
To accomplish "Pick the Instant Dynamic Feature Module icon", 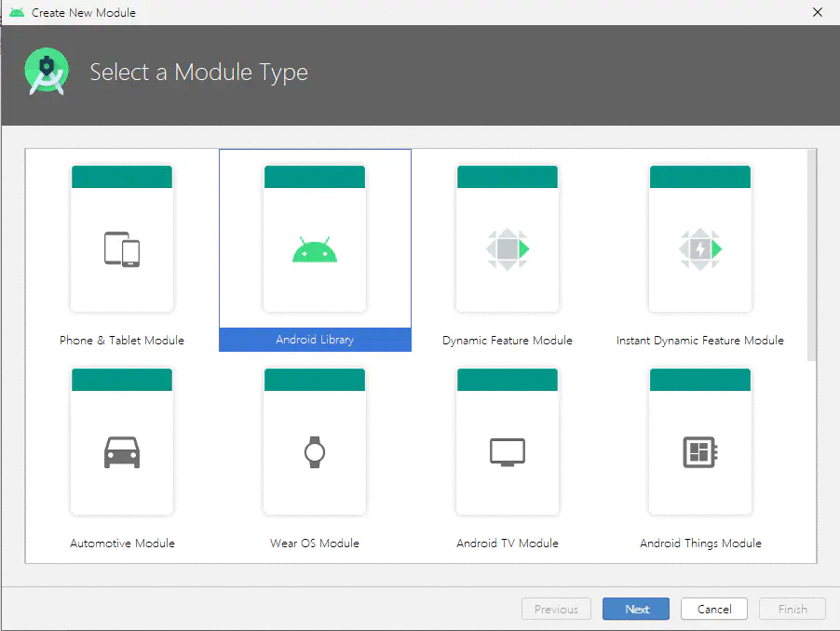I will 700,249.
